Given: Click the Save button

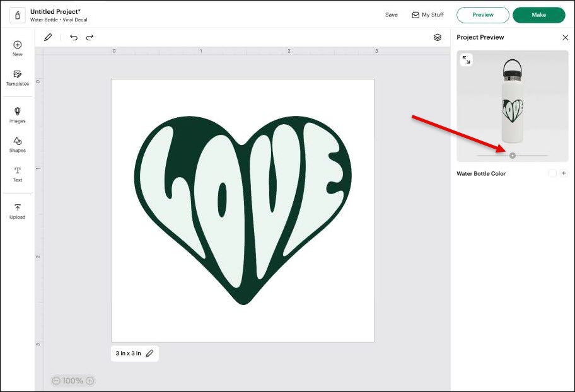Looking at the screenshot, I should tap(392, 15).
